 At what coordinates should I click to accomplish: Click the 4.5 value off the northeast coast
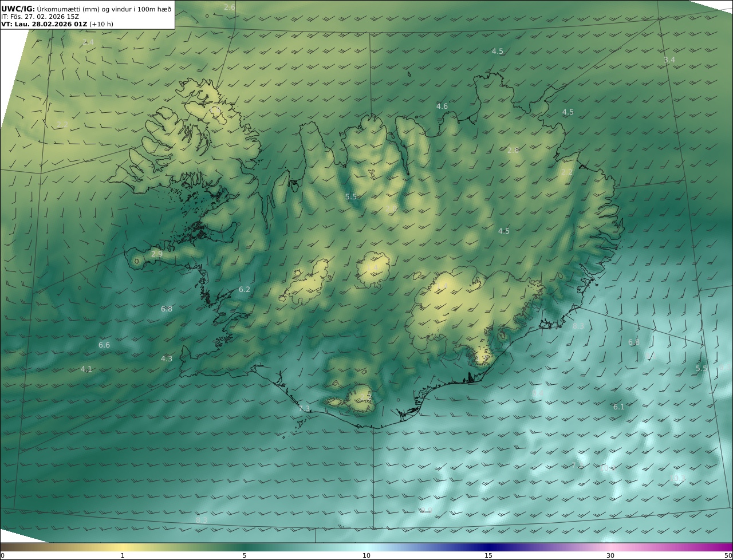(x=568, y=112)
